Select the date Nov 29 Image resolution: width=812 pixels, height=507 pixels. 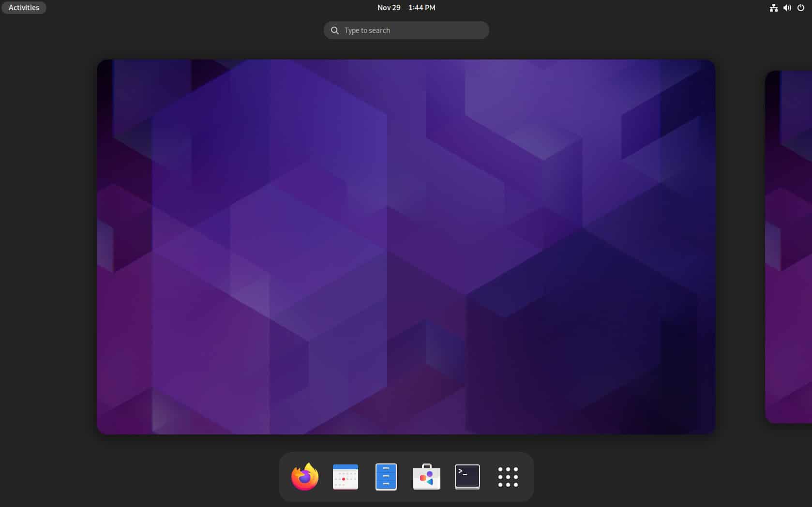[388, 7]
